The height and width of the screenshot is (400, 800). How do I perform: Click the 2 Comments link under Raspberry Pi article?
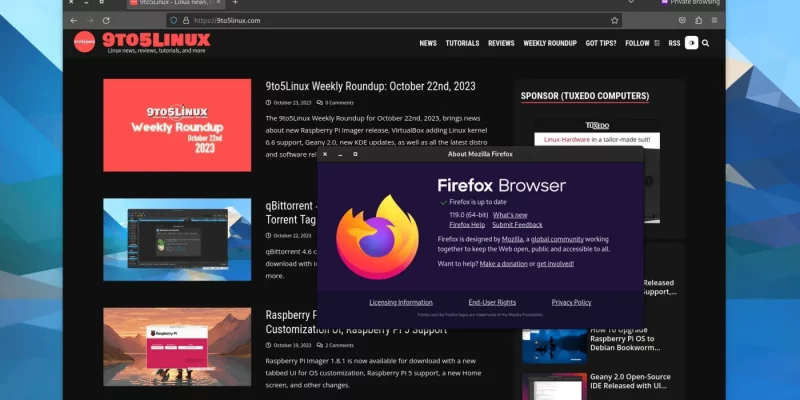click(x=335, y=345)
